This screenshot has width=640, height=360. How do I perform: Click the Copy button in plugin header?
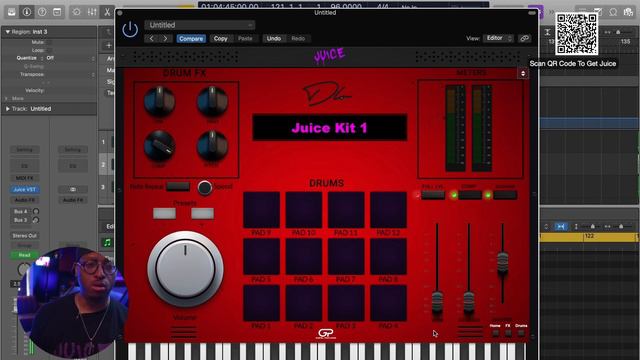pyautogui.click(x=220, y=38)
